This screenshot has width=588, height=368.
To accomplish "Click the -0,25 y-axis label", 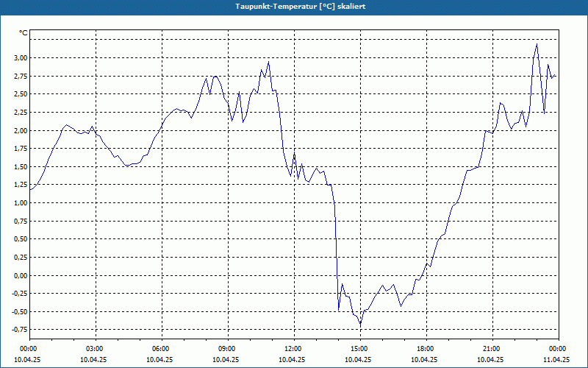I will click(x=19, y=293).
